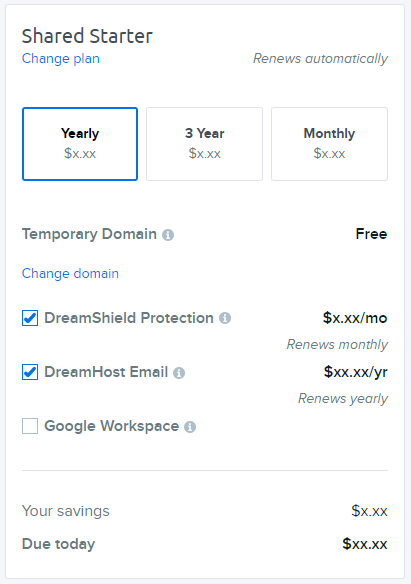Select the Yearly billing option

point(80,144)
